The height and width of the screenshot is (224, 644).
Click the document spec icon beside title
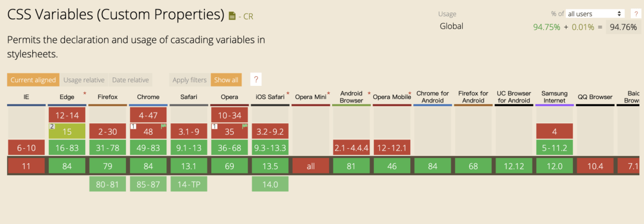[233, 17]
